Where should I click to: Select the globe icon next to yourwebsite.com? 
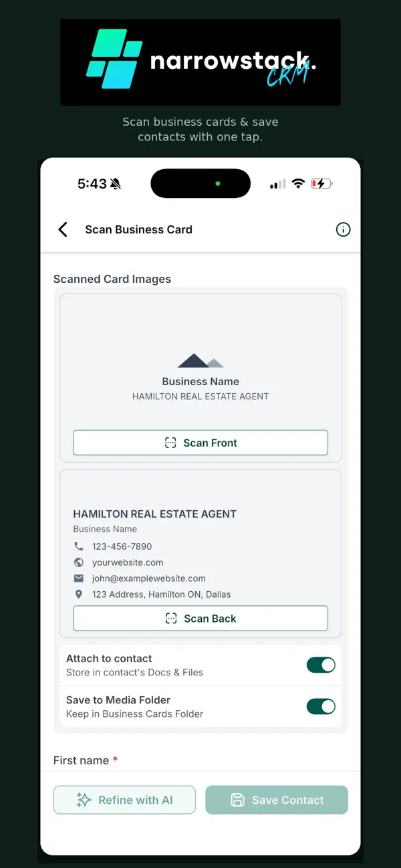(80, 562)
